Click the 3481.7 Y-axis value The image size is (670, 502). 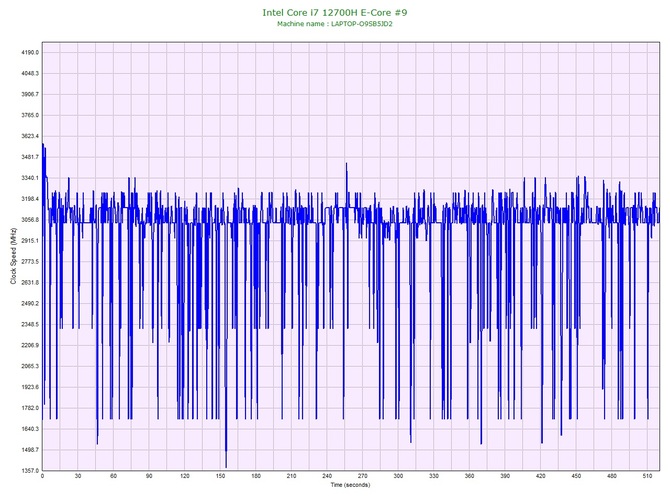click(x=30, y=157)
